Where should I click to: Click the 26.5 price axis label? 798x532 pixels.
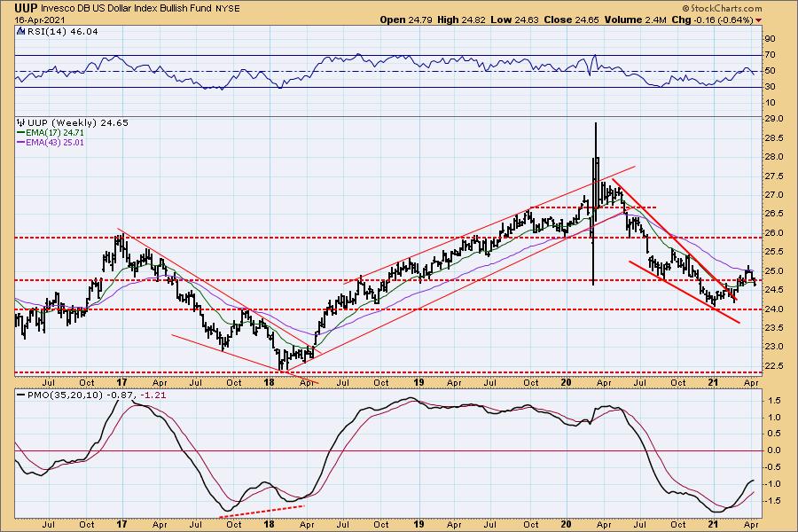point(774,214)
